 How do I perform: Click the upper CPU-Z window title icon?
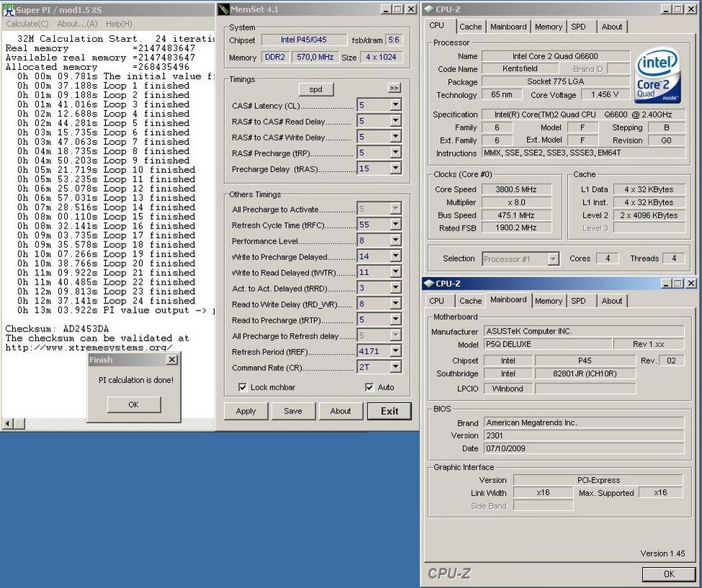[x=429, y=9]
